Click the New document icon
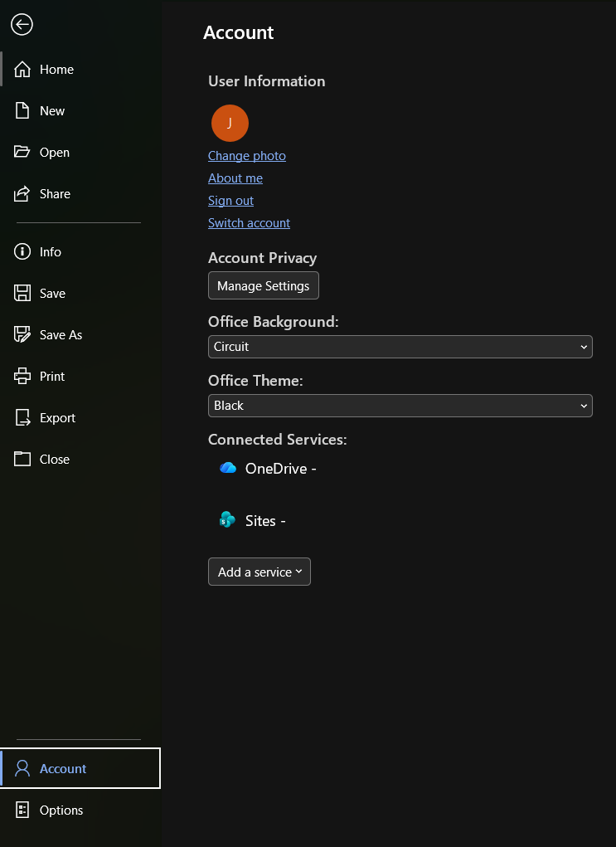The image size is (616, 847). 22,110
